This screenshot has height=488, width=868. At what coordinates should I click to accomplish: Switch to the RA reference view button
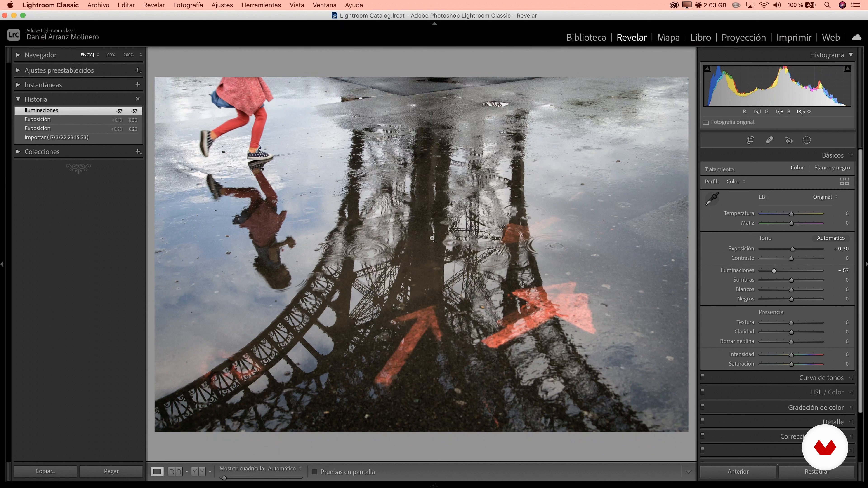(175, 472)
